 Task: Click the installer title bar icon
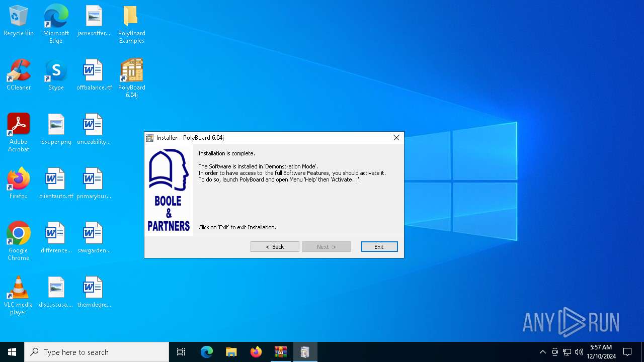(x=149, y=138)
